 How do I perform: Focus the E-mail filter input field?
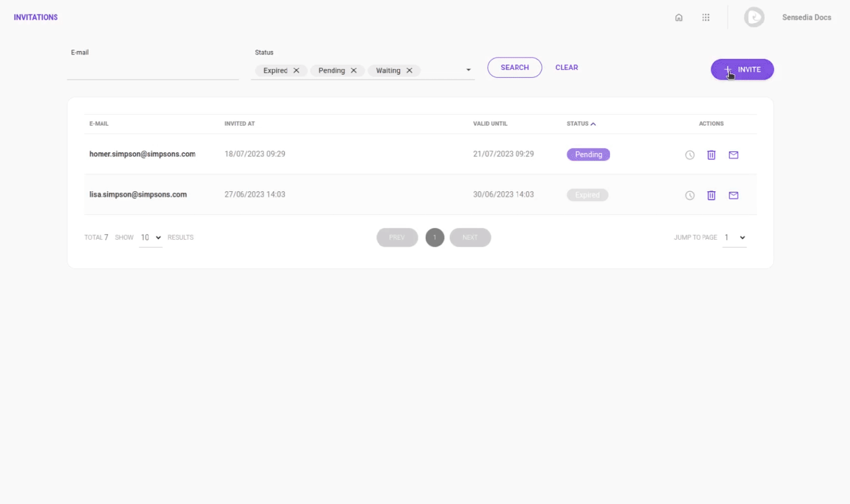tap(152, 71)
